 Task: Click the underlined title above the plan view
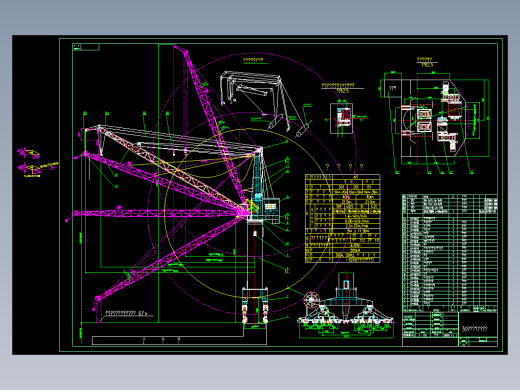point(427,62)
